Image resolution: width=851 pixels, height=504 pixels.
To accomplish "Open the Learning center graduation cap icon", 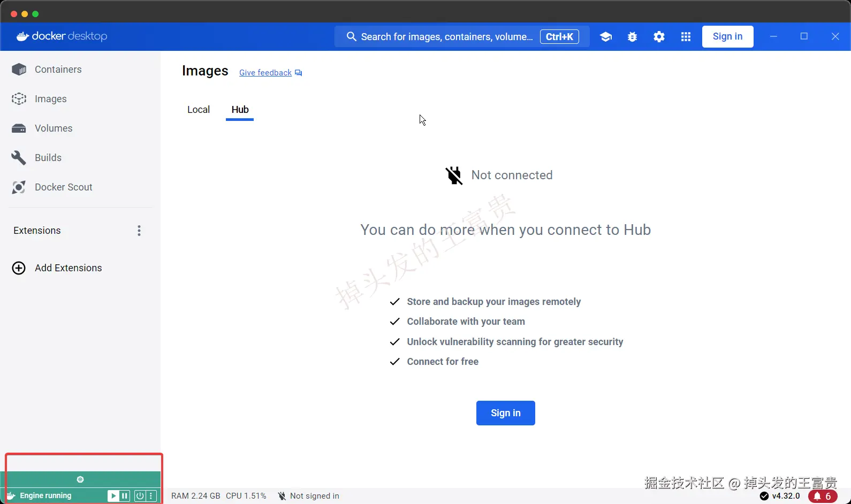I will point(606,37).
